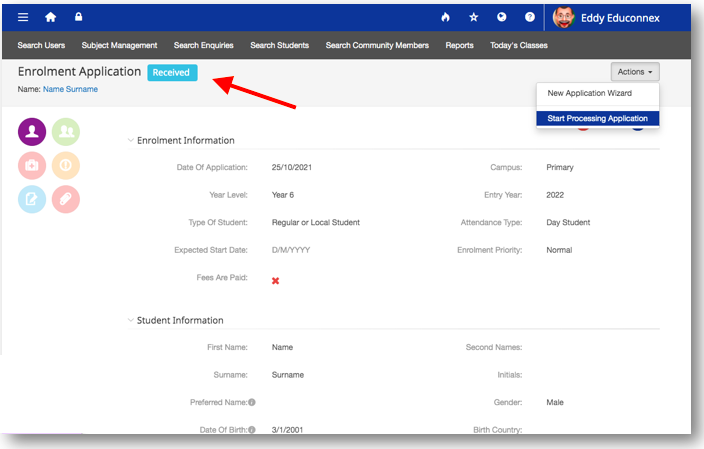Screen dimensions: 704x449
Task: Open help question mark icon
Action: click(x=530, y=17)
